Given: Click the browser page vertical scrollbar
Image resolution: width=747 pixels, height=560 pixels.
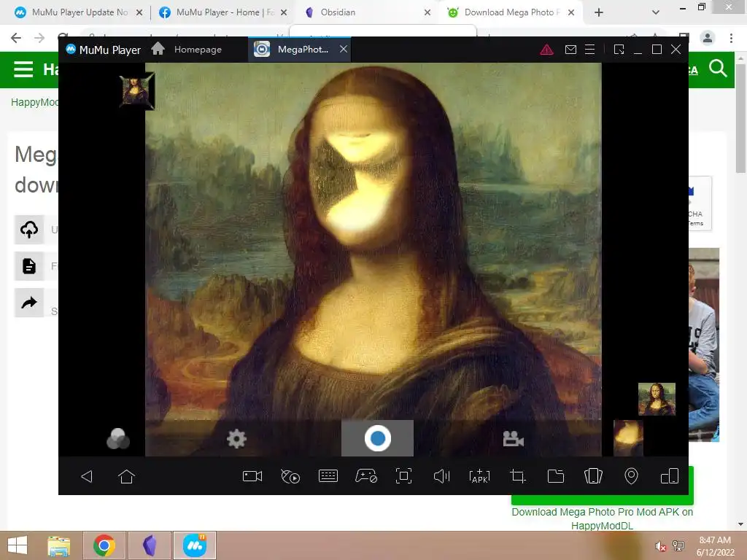Looking at the screenshot, I should (740, 119).
